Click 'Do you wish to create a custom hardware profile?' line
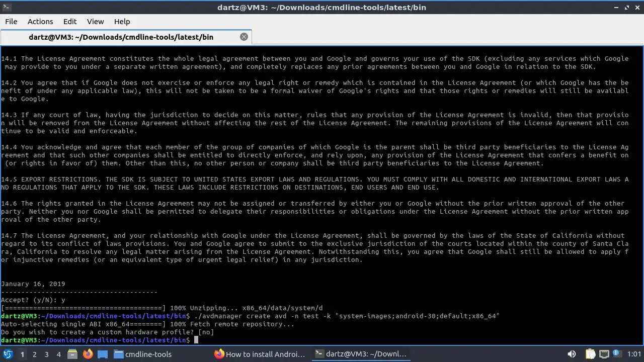Screen dimensions: 644x362 click(x=108, y=332)
